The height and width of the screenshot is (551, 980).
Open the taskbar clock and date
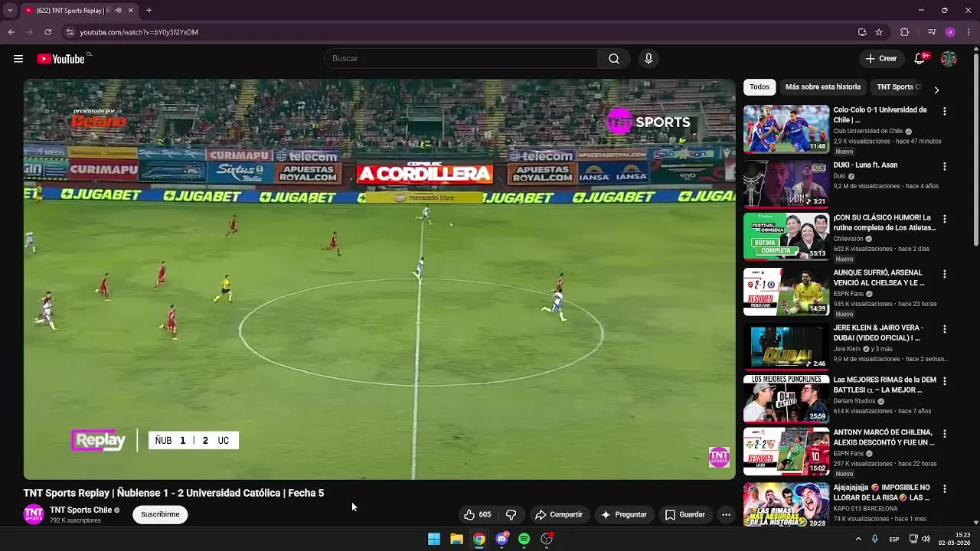click(955, 539)
